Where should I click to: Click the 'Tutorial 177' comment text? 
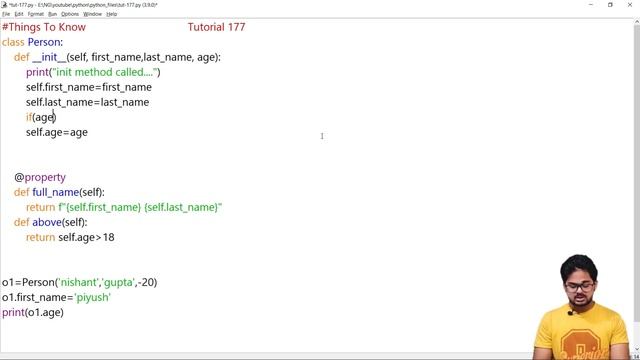point(216,27)
